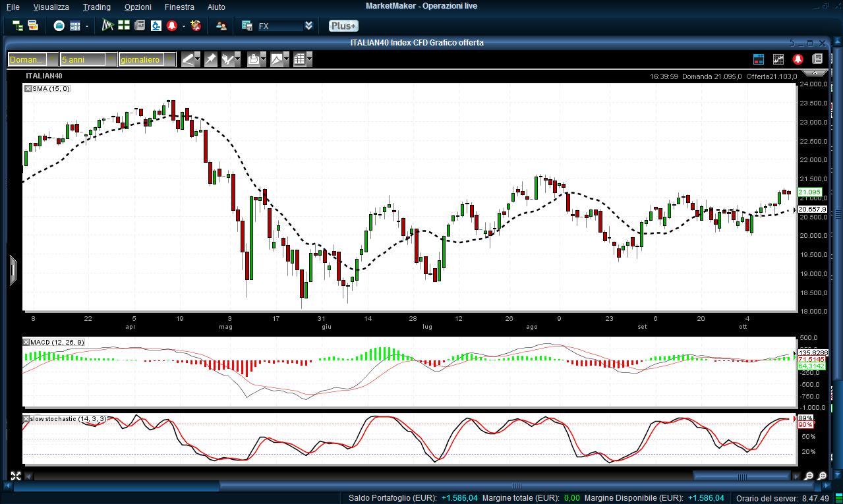The width and height of the screenshot is (843, 504).
Task: Open the Visualizza menu
Action: (x=51, y=7)
